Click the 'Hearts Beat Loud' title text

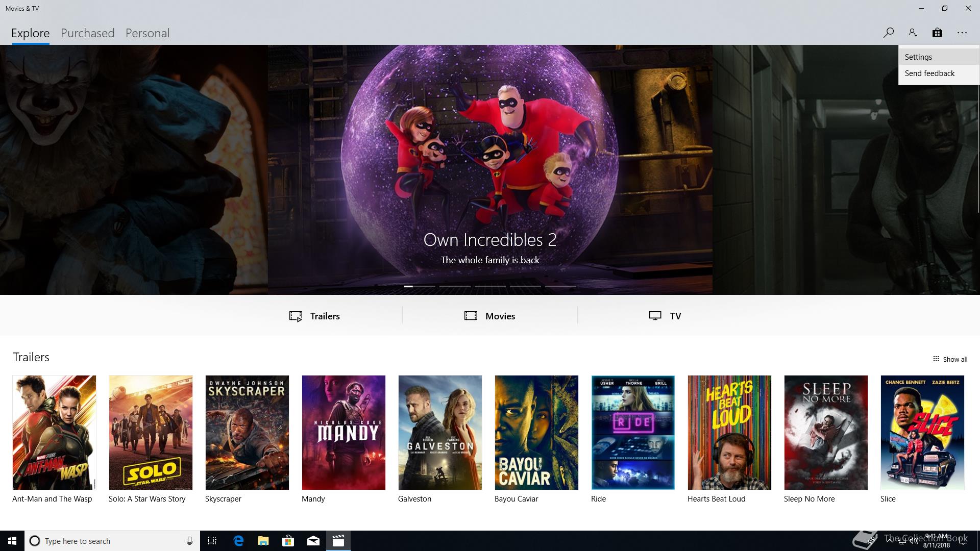(x=716, y=499)
